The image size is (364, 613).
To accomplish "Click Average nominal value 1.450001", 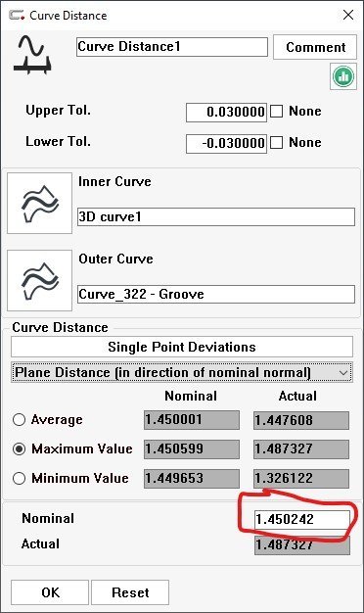I will coord(192,420).
